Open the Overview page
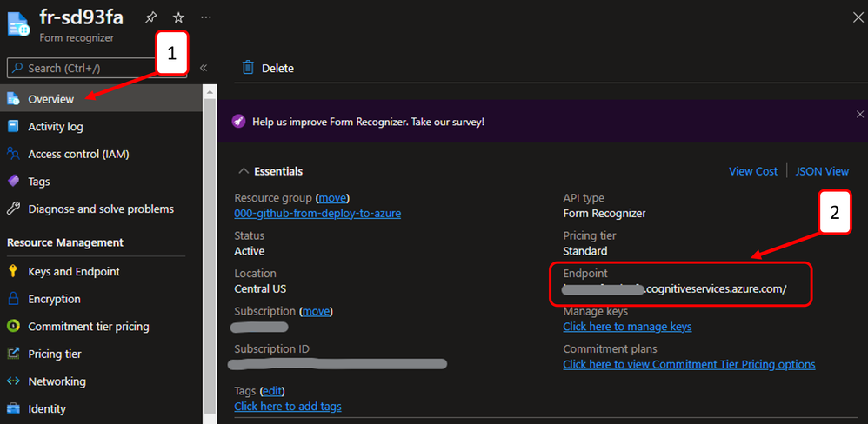 pyautogui.click(x=101, y=99)
